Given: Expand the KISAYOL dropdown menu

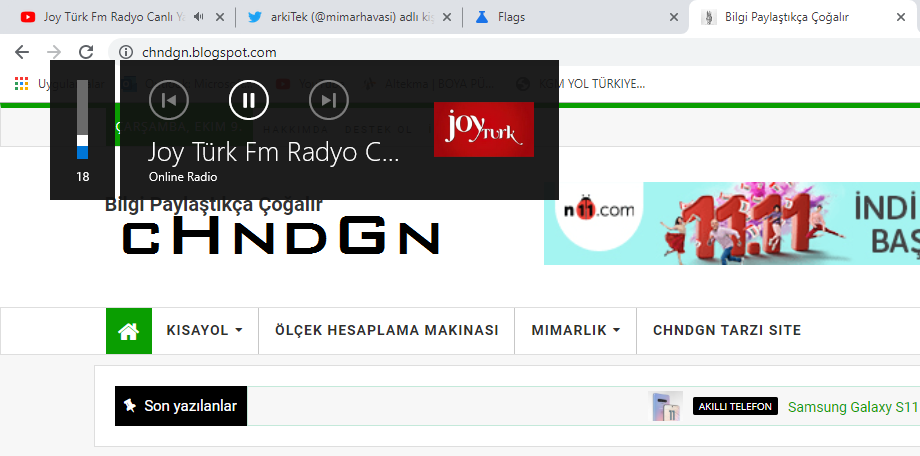Looking at the screenshot, I should coord(205,330).
